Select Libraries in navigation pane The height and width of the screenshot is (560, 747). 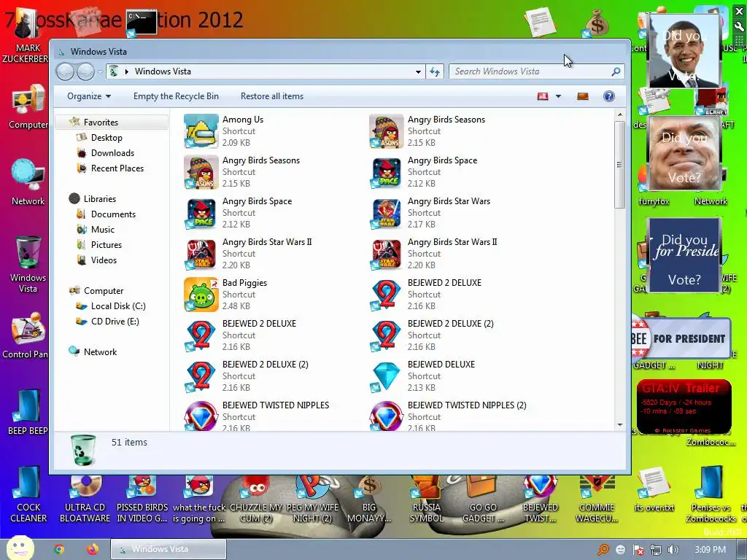pos(99,199)
